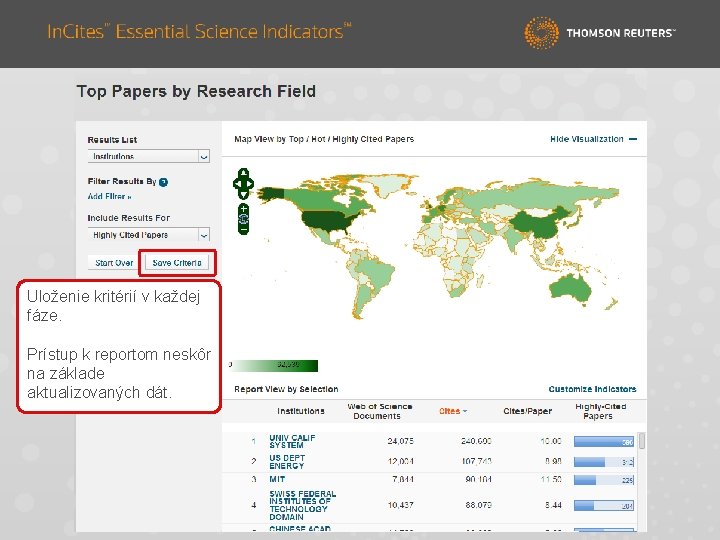Click the InCites Essential Science Indicators title
The height and width of the screenshot is (540, 720).
[x=199, y=32]
